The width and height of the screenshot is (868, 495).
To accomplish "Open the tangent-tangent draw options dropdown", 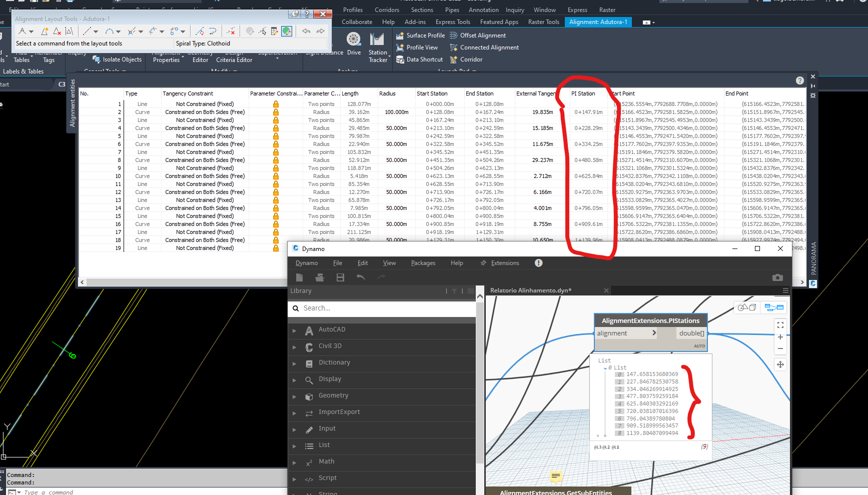I will 32,32.
